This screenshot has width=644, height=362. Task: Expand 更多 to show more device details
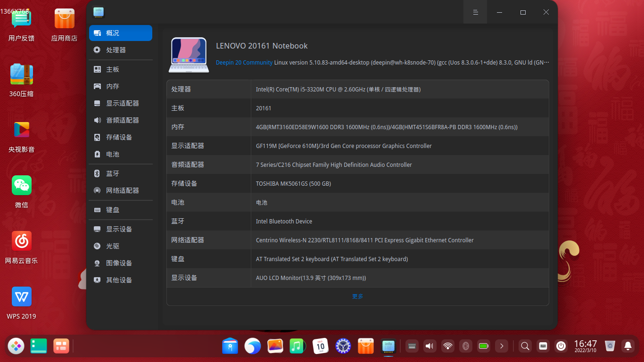click(x=357, y=296)
